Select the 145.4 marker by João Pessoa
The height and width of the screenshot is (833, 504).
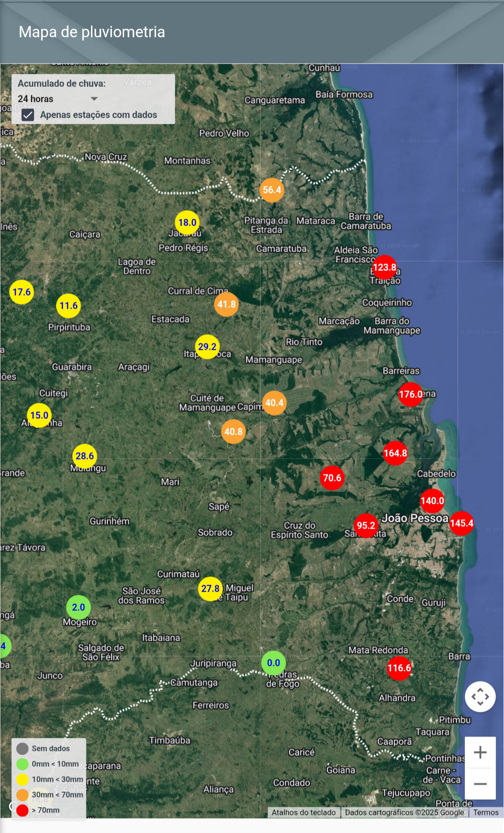(461, 523)
